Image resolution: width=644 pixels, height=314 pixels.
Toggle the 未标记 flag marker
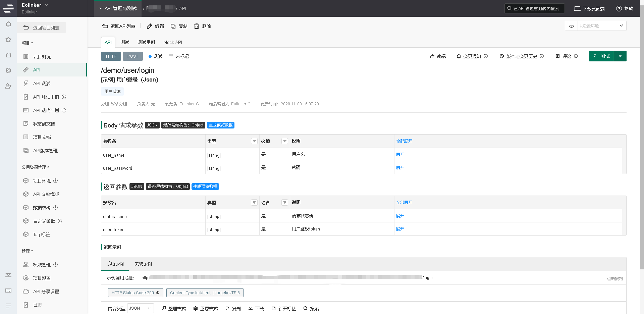pos(179,56)
